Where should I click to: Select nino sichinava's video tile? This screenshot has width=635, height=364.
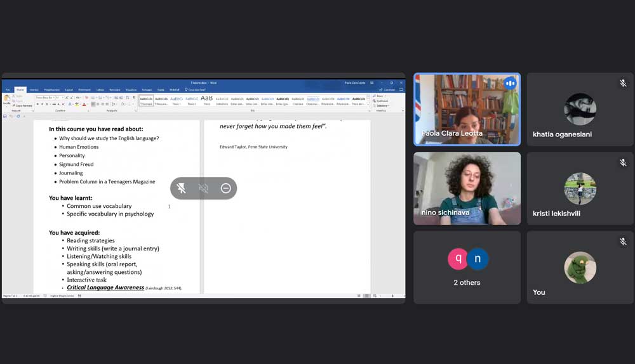(x=467, y=188)
